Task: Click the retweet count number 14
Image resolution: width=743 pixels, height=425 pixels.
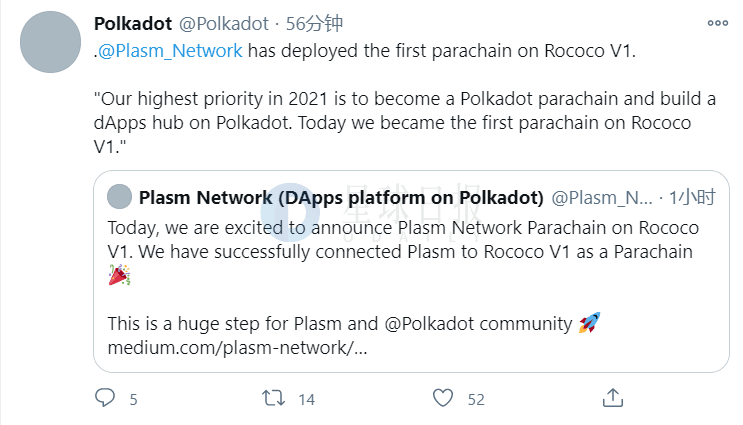Action: click(307, 399)
